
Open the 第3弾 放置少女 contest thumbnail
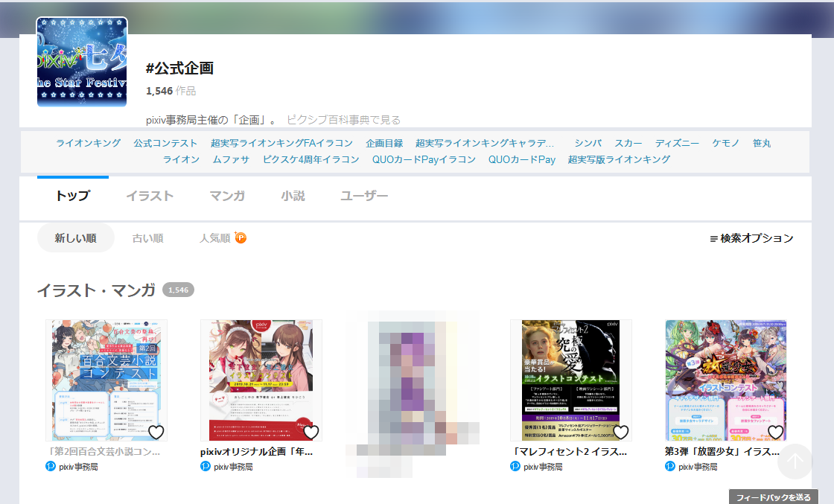coord(726,380)
